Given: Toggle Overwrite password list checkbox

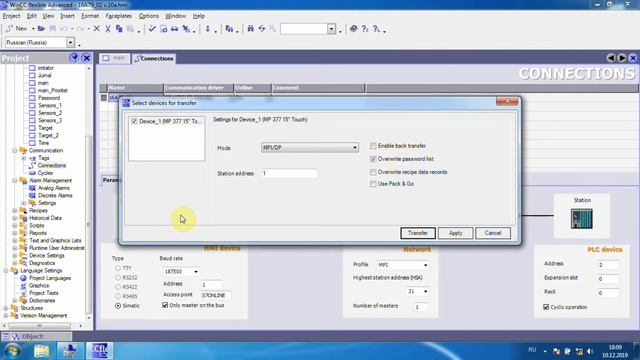Looking at the screenshot, I should tap(373, 159).
